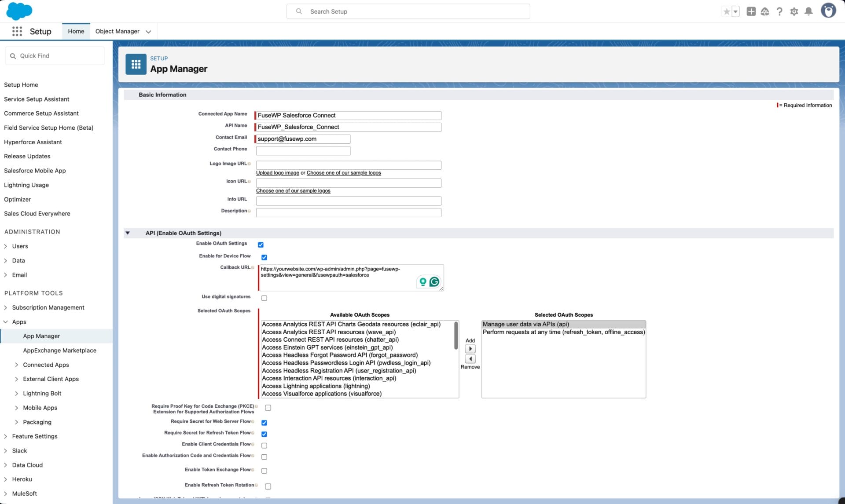845x504 pixels.
Task: Click the Enable Refresh Token Rotation help icon
Action: pos(256,485)
